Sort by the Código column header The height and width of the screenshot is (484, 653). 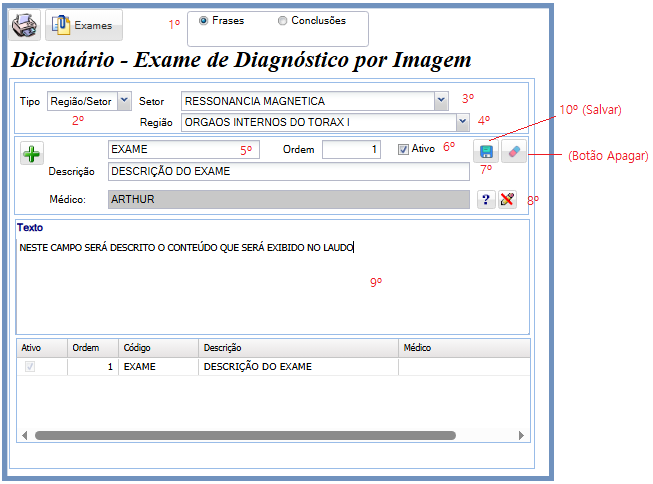157,348
